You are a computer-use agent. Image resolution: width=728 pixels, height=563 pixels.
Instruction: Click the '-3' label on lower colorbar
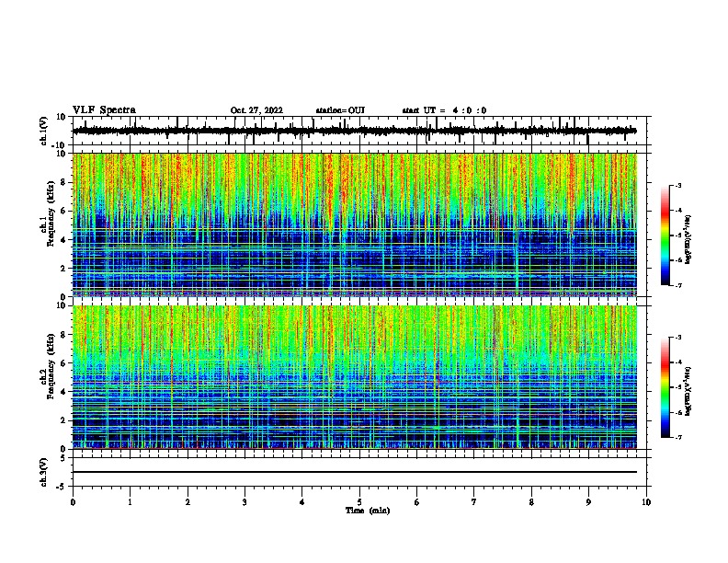pos(677,338)
